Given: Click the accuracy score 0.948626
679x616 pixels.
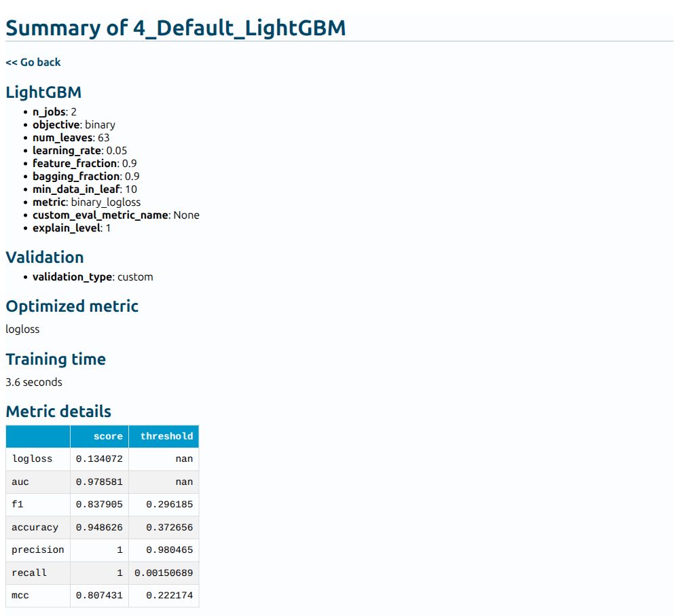Looking at the screenshot, I should (x=100, y=527).
